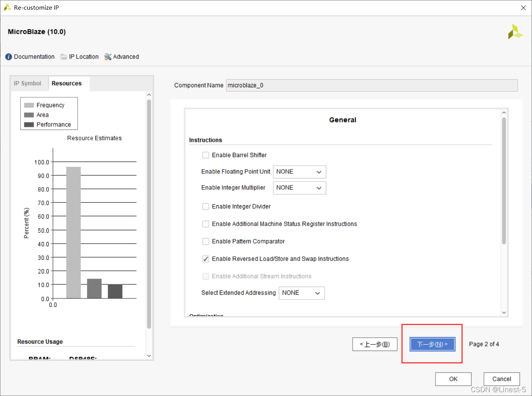Enable Integer Divider checkbox

(206, 207)
